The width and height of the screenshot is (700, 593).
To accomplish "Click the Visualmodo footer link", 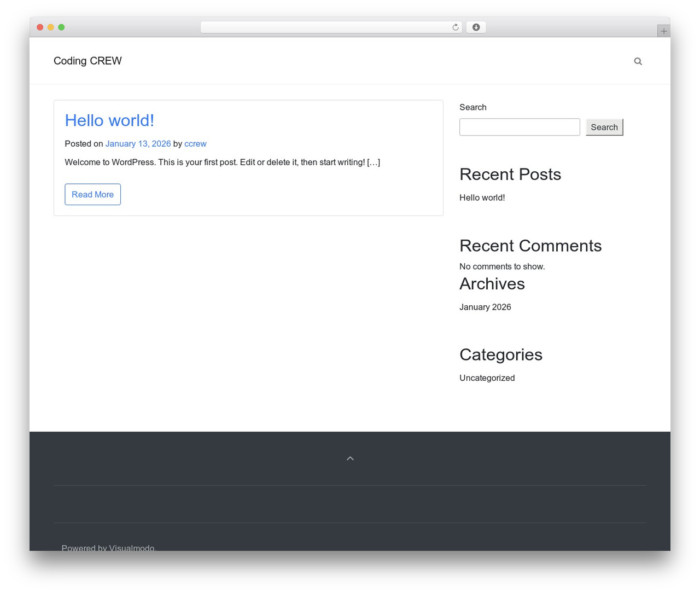I will tap(131, 547).
